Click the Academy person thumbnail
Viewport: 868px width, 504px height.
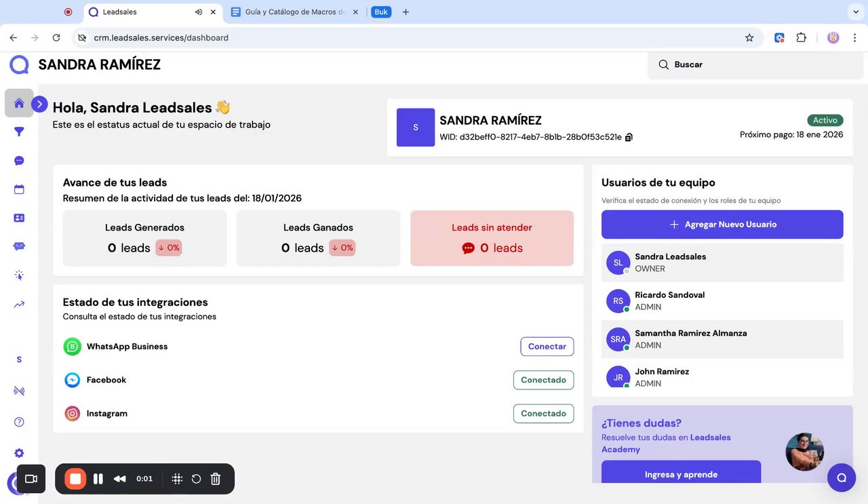(x=804, y=452)
